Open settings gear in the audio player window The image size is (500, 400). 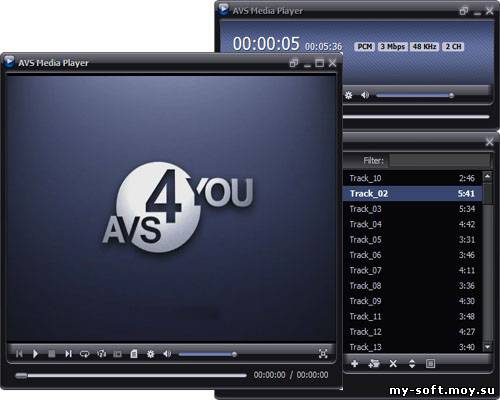click(x=349, y=95)
